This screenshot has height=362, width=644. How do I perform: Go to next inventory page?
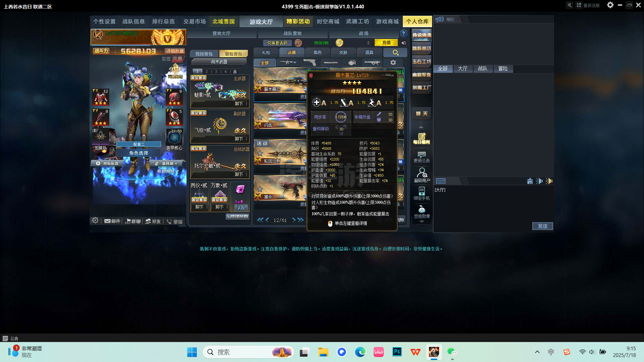pos(294,220)
